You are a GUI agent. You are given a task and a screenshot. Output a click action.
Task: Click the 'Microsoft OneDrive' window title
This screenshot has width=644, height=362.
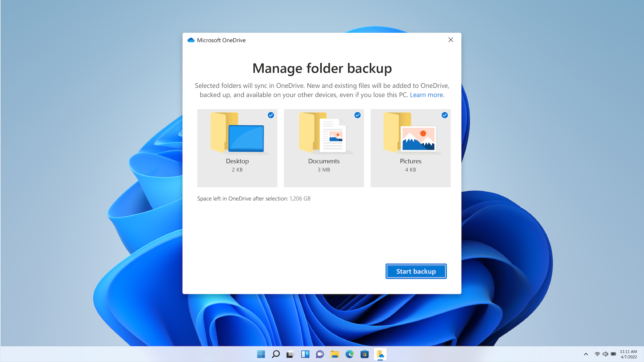221,40
